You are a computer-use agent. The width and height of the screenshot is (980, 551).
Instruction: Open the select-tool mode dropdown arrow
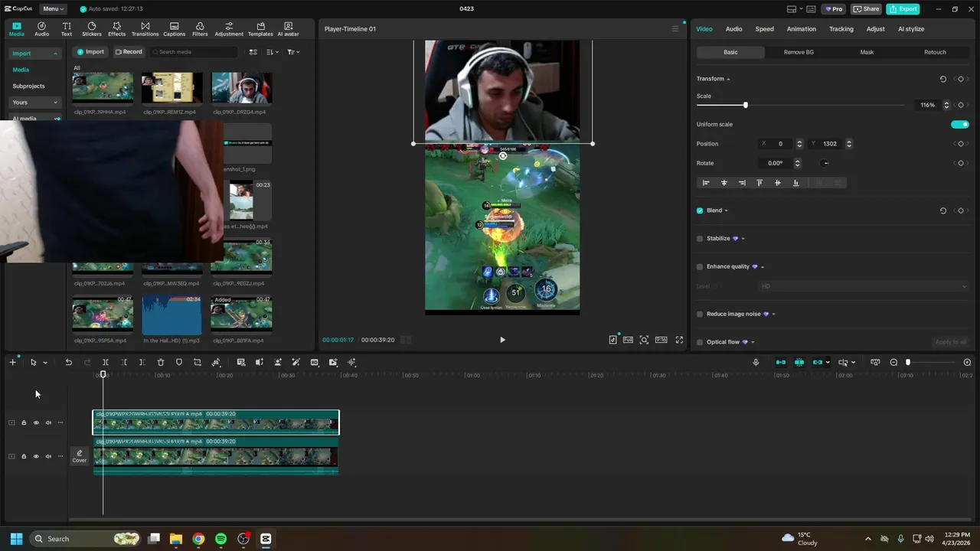point(45,363)
